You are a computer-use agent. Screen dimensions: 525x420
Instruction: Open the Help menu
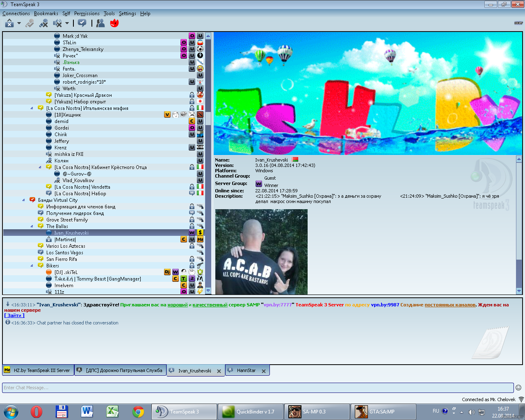click(x=145, y=14)
